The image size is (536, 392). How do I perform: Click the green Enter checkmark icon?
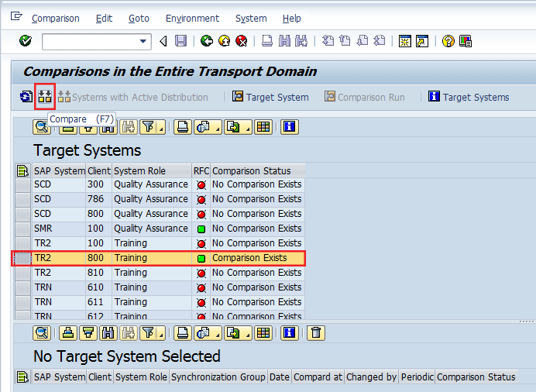pos(26,41)
